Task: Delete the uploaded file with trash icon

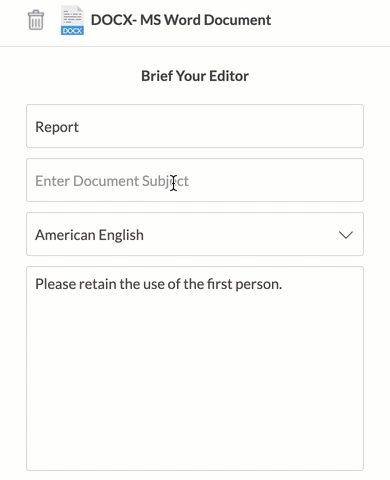Action: 36,20
